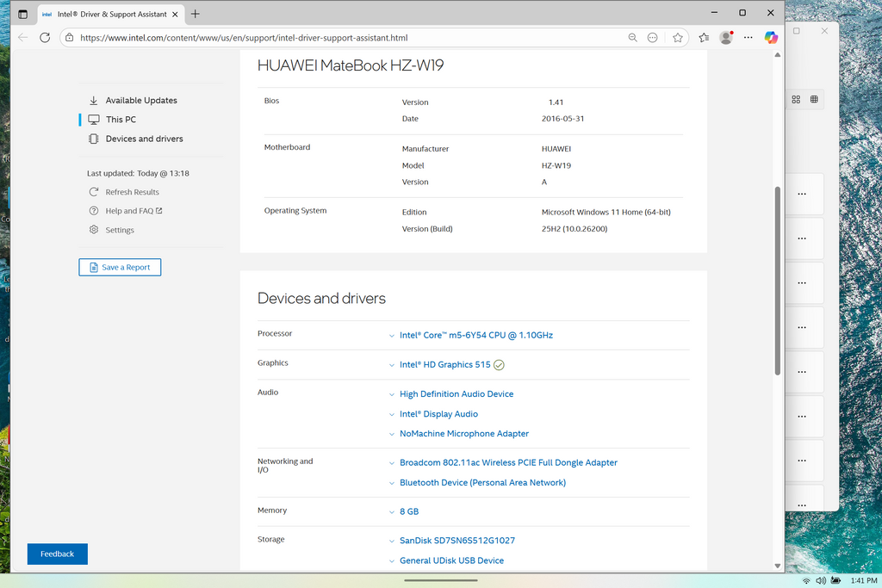Viewport: 882px width, 588px height.
Task: Click the blue Feedback button
Action: (x=57, y=554)
